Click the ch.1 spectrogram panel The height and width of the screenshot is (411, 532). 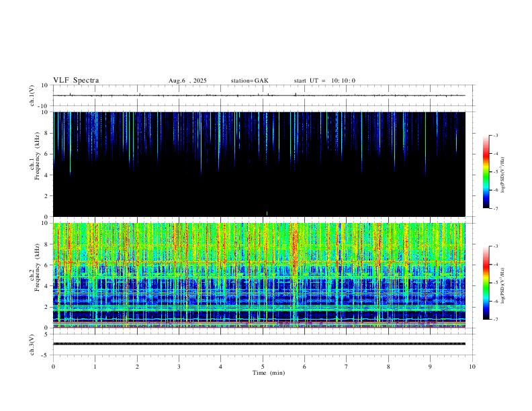(x=259, y=164)
